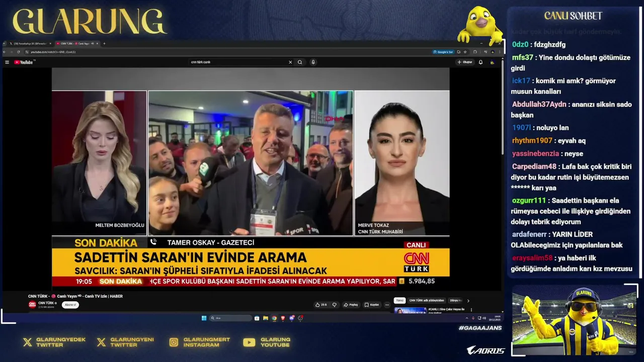Click the Kaydet save button
Image resolution: width=644 pixels, height=362 pixels.
(x=372, y=305)
